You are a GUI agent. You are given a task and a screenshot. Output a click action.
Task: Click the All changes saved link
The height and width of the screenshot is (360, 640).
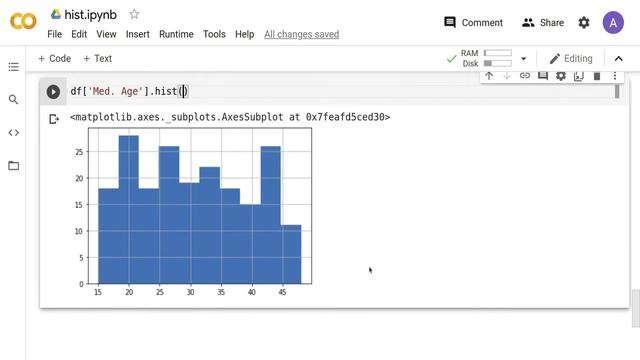pos(302,34)
